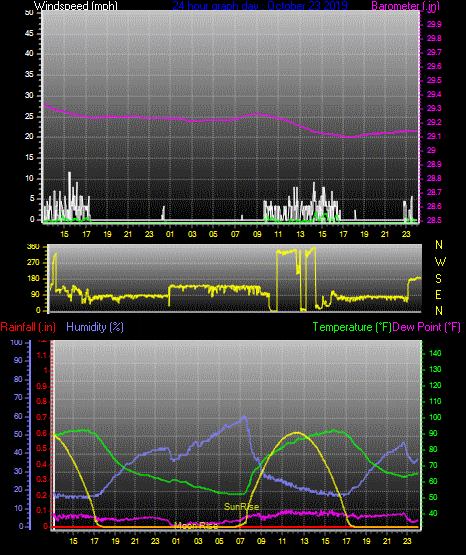Viewport: 466px width, 555px height.
Task: Click green temperature axis value "120"
Action: coord(435,385)
